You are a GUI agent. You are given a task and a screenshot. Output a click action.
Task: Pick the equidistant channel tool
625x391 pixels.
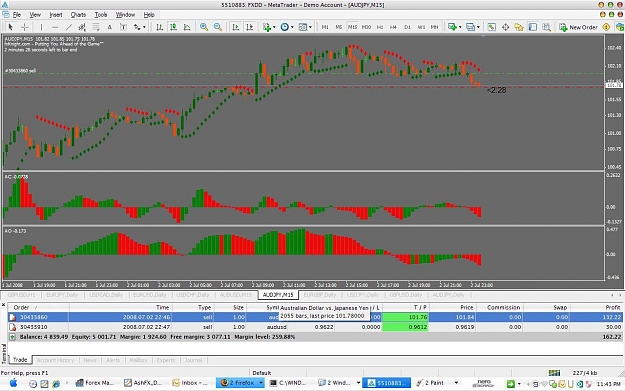click(82, 27)
